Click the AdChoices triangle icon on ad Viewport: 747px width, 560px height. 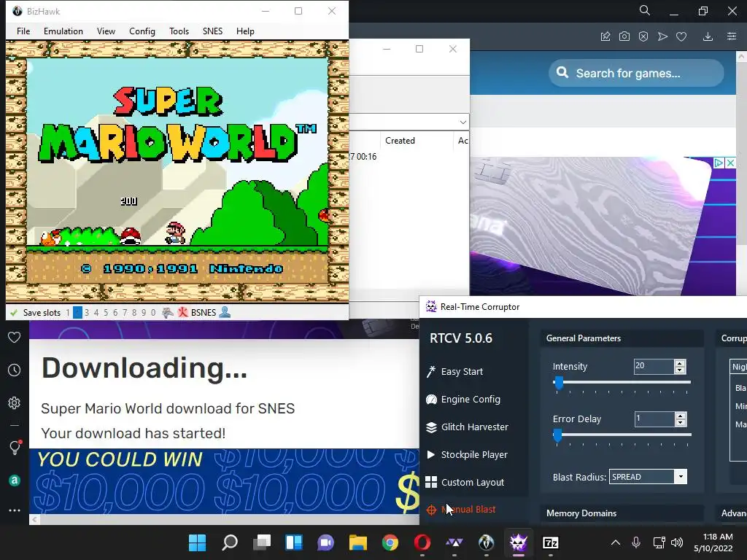point(719,163)
